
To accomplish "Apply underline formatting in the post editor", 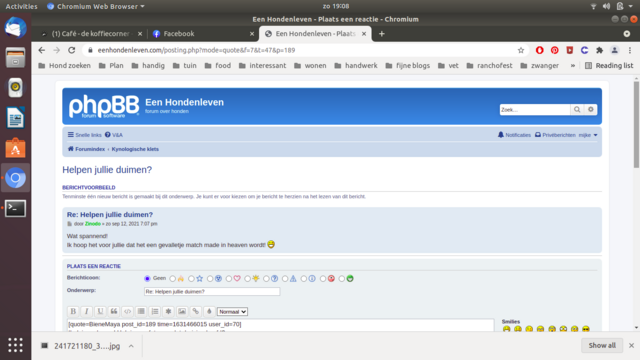I will (x=100, y=311).
